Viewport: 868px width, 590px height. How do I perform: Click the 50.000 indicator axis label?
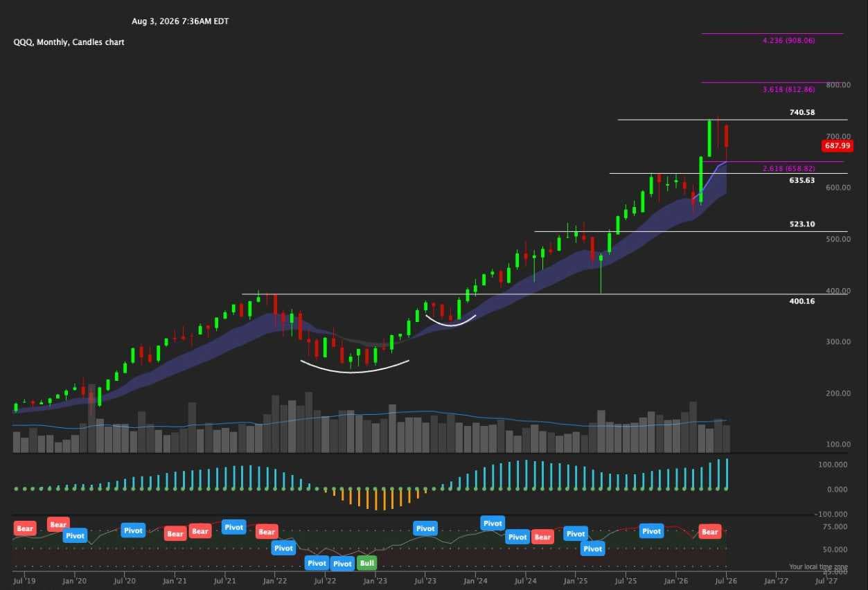tap(837, 550)
